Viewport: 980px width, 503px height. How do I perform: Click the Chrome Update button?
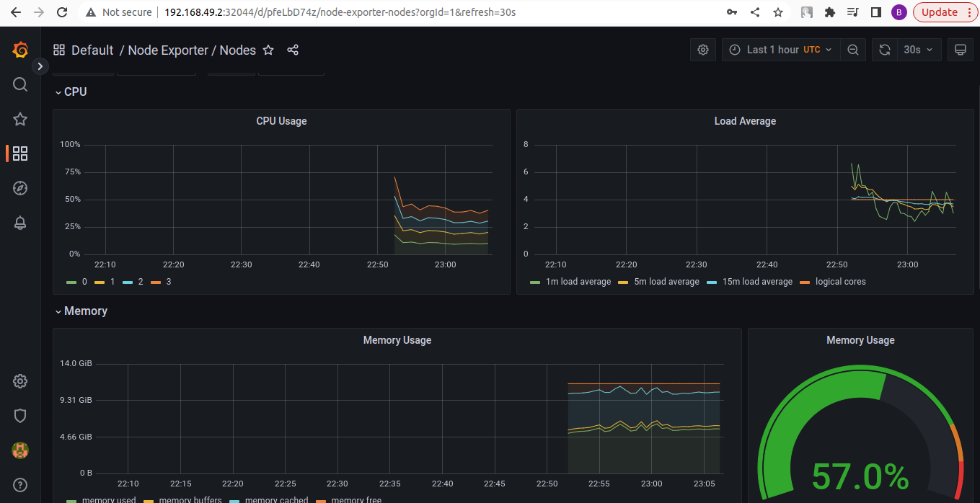coord(946,12)
